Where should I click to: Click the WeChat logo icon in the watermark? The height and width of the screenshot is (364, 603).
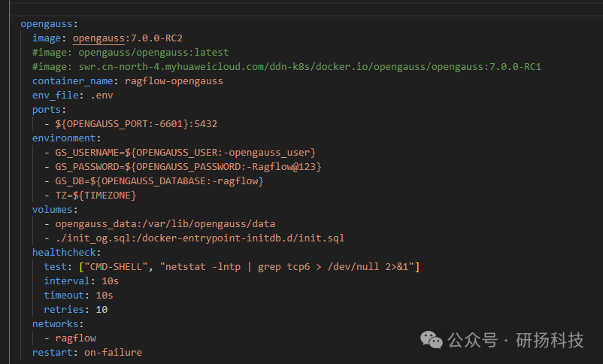(431, 340)
